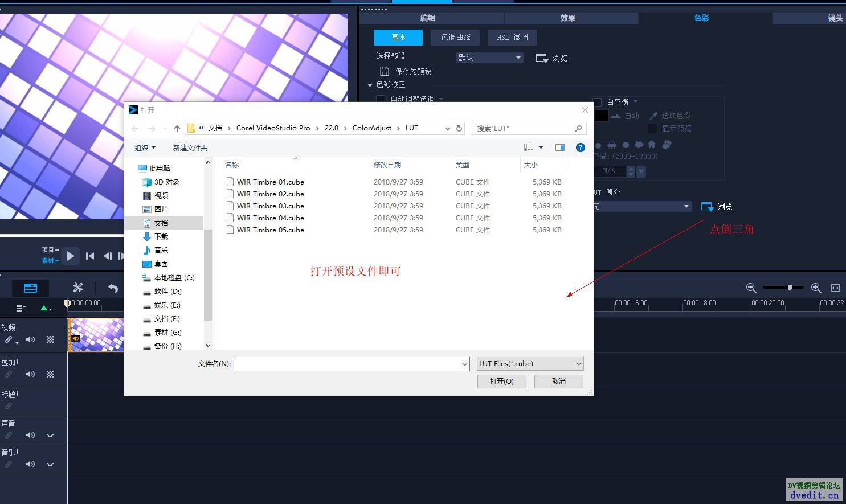The image size is (846, 504).
Task: Click 保存为预设 button
Action: click(x=406, y=71)
